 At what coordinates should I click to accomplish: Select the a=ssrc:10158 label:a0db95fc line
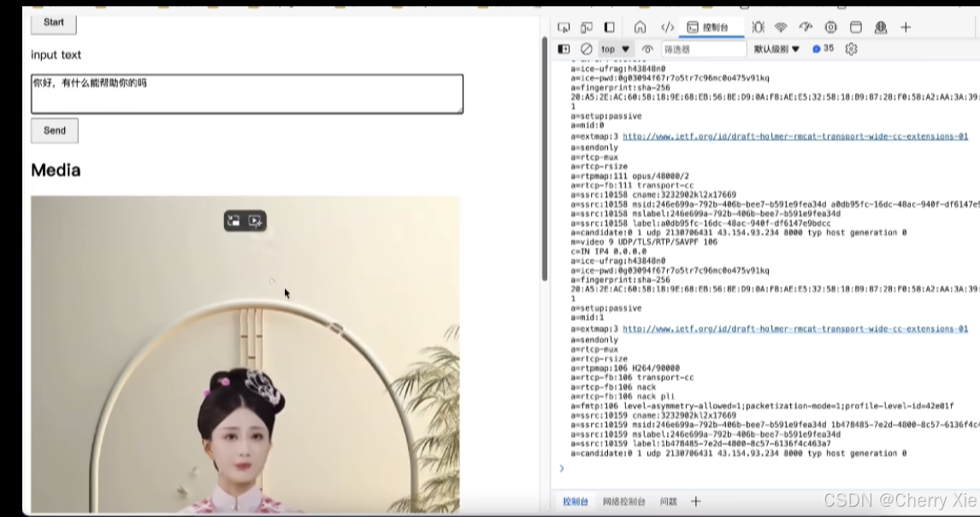[x=700, y=223]
